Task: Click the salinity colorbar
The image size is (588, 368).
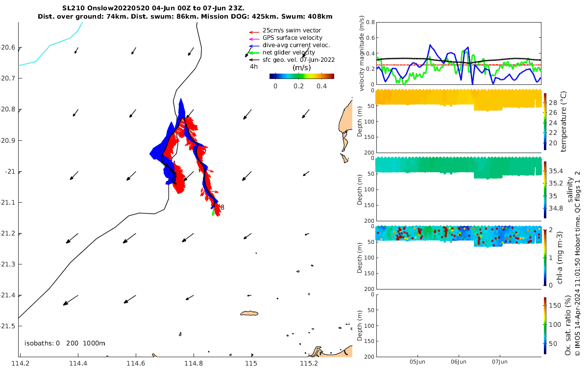Action: tap(545, 189)
